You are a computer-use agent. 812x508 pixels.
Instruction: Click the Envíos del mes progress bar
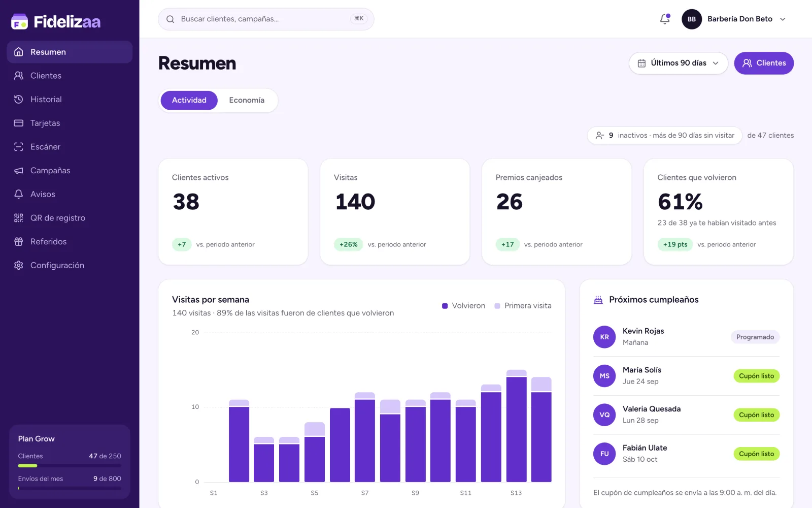point(70,488)
